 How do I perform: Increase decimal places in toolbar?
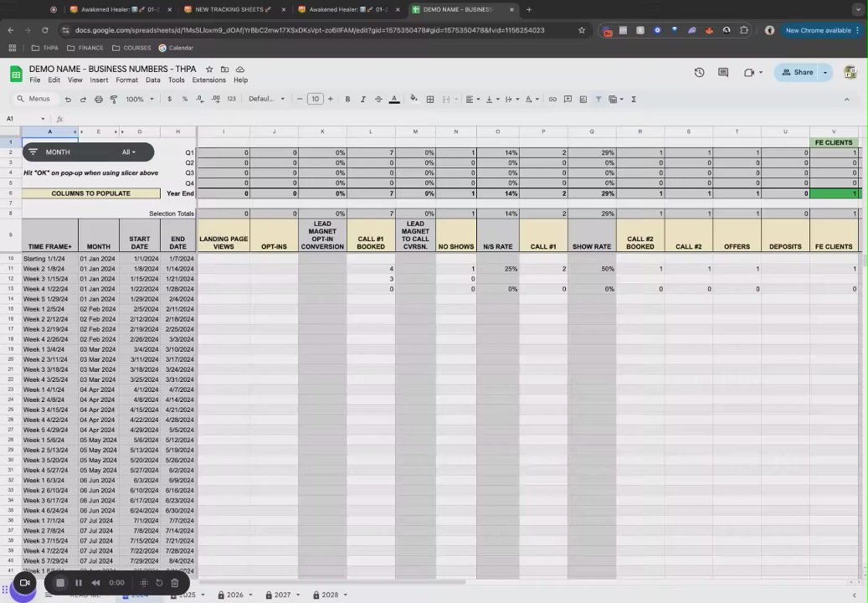[215, 99]
